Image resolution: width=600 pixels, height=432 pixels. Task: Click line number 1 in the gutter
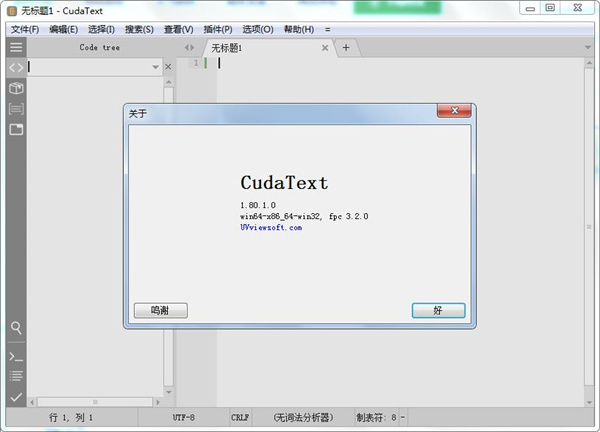tap(196, 63)
